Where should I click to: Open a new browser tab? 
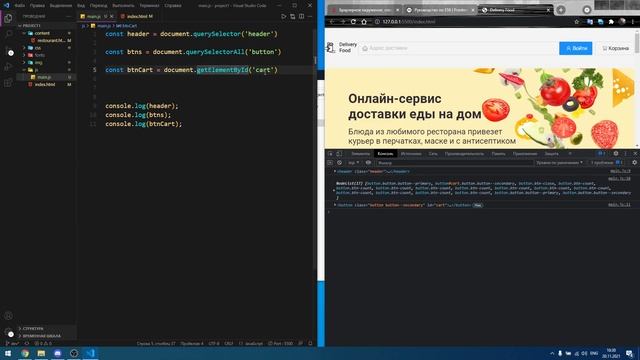561,10
